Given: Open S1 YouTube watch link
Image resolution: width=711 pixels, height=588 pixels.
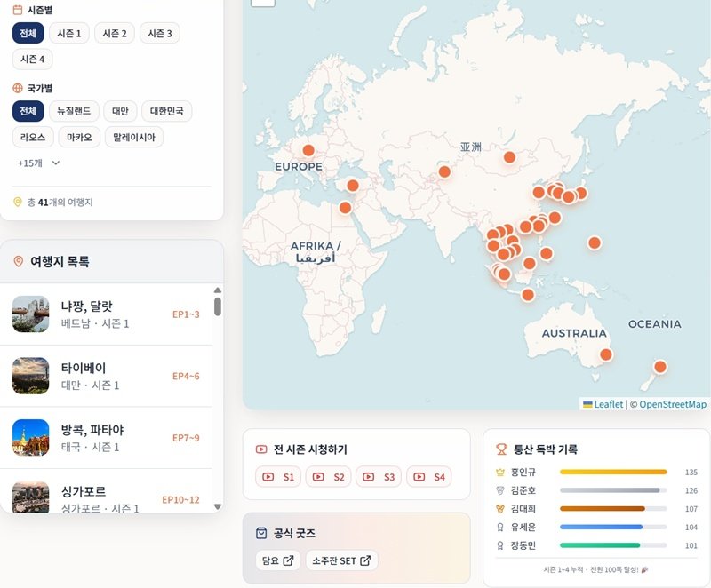Looking at the screenshot, I should click(278, 477).
